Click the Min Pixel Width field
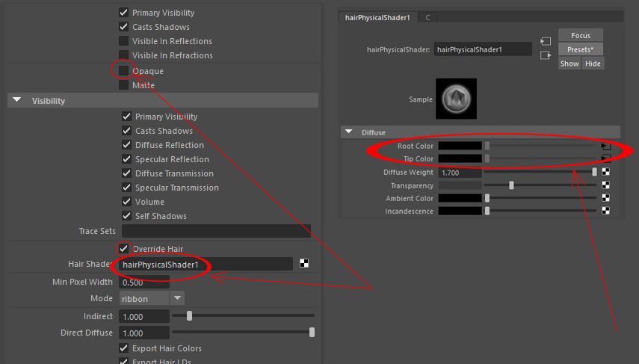 click(x=144, y=282)
